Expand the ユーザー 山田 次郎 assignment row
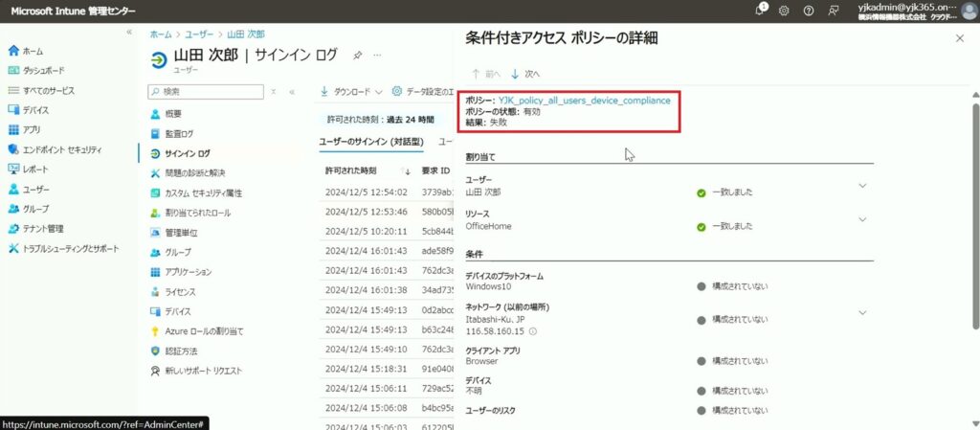 862,186
